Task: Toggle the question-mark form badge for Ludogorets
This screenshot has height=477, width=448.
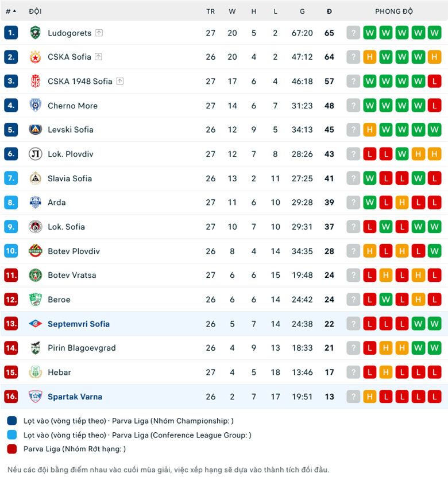Action: pos(353,33)
